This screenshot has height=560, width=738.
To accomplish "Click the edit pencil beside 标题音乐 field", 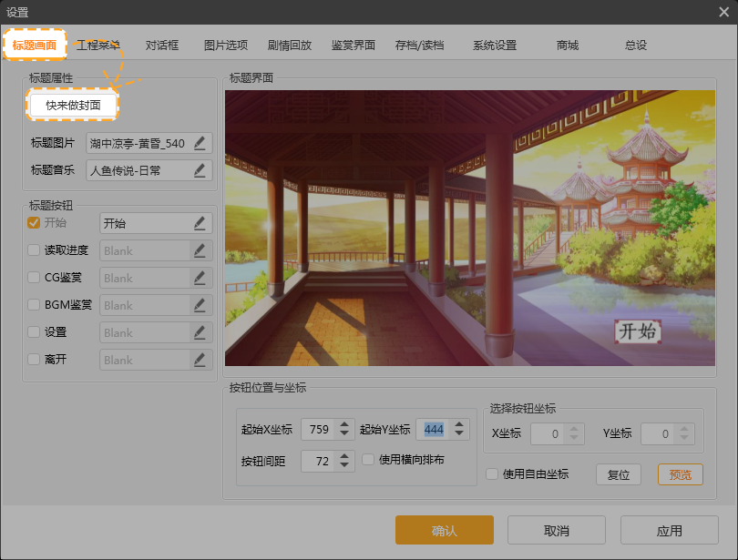I will click(200, 170).
